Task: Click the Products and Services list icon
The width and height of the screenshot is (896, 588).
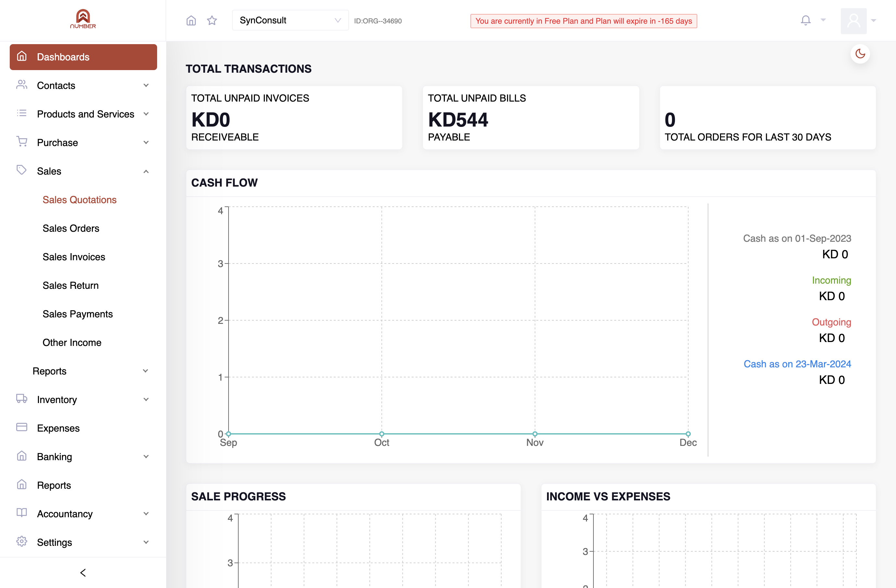Action: pos(22,113)
